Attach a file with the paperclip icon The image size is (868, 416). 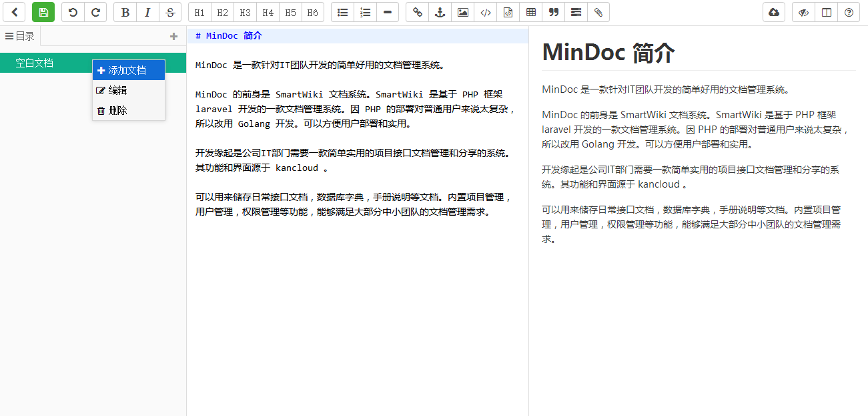(598, 12)
